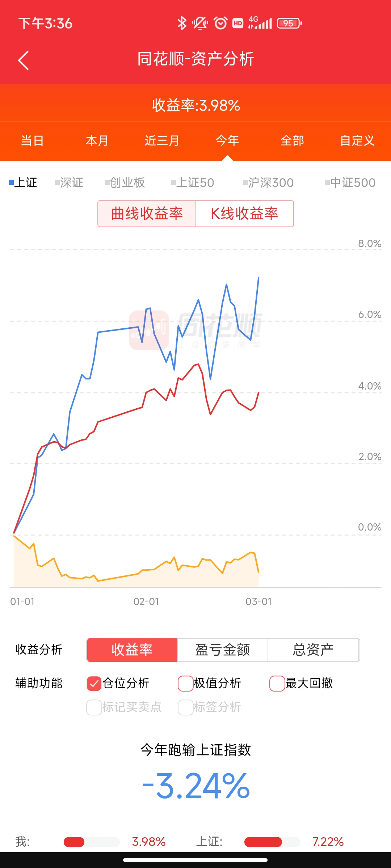Screen dimensions: 391x868
Task: Enable the 最大回撤 checkbox
Action: [277, 684]
